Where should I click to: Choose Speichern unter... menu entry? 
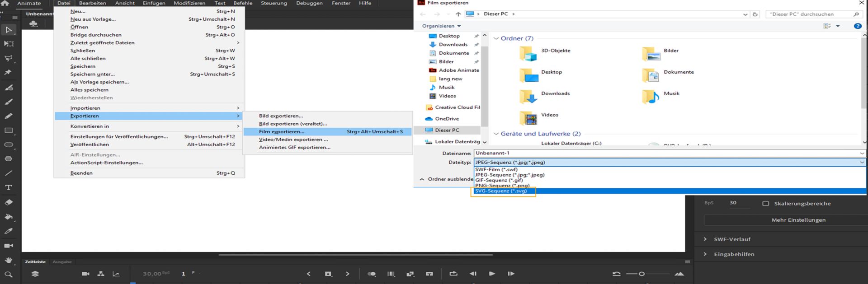pyautogui.click(x=149, y=74)
